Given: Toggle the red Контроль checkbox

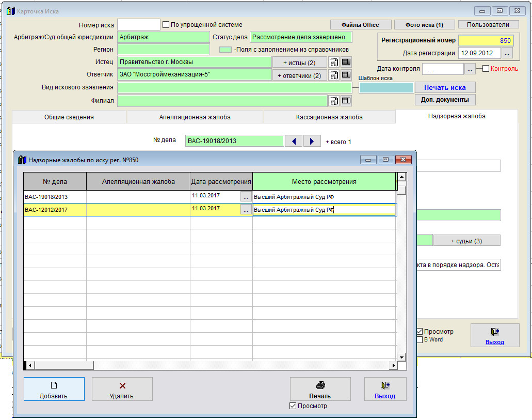Looking at the screenshot, I should click(x=486, y=69).
